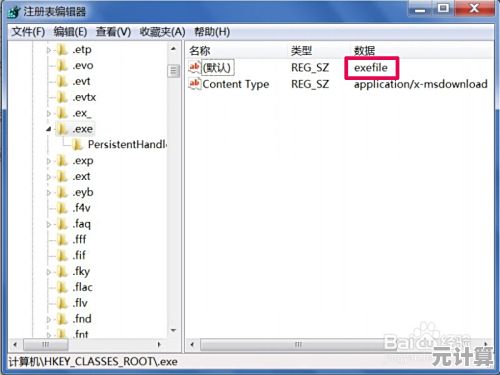Click the .fnd folder icon

[x=62, y=319]
